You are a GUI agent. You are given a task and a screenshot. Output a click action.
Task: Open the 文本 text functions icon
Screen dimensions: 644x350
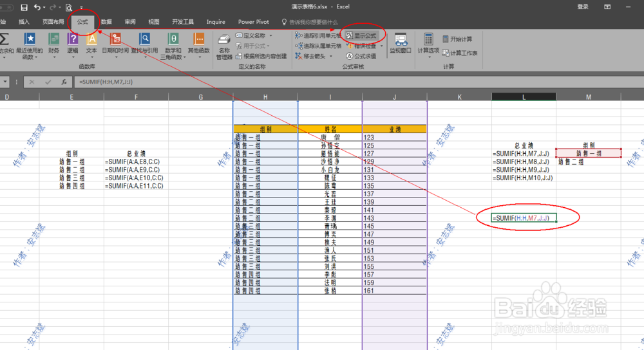(x=91, y=39)
